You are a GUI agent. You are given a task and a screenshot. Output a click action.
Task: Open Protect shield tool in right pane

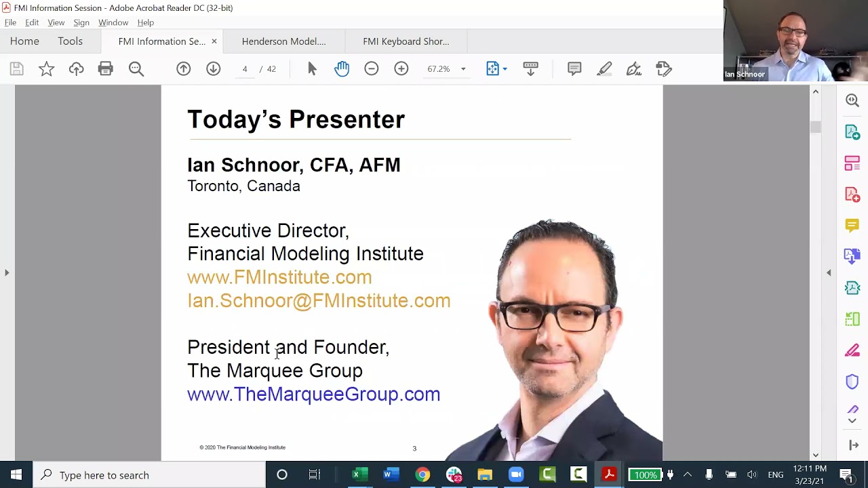coord(852,382)
